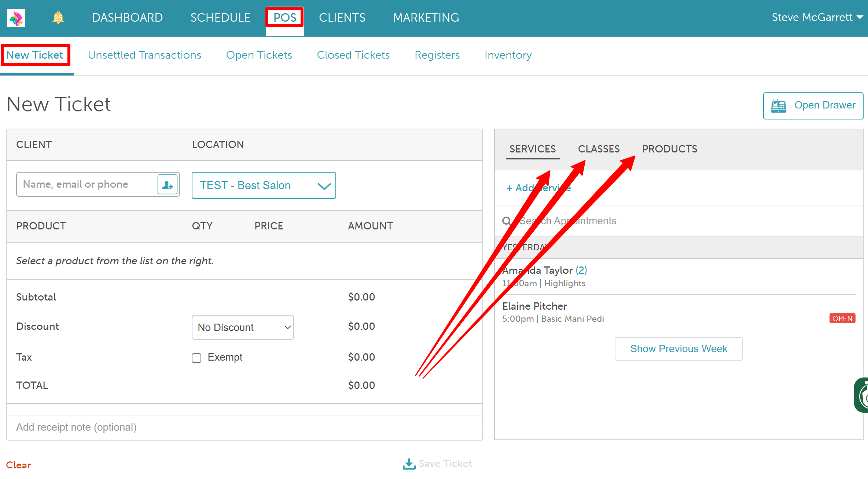Open the notifications bell icon

[58, 18]
